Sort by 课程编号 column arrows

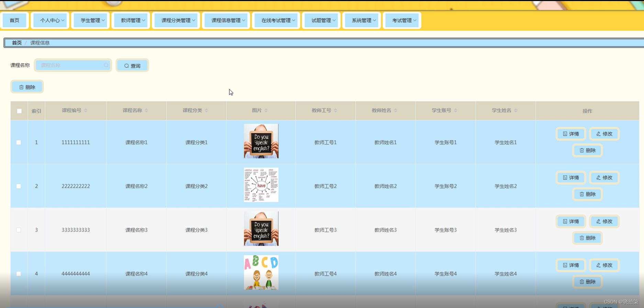pos(86,110)
